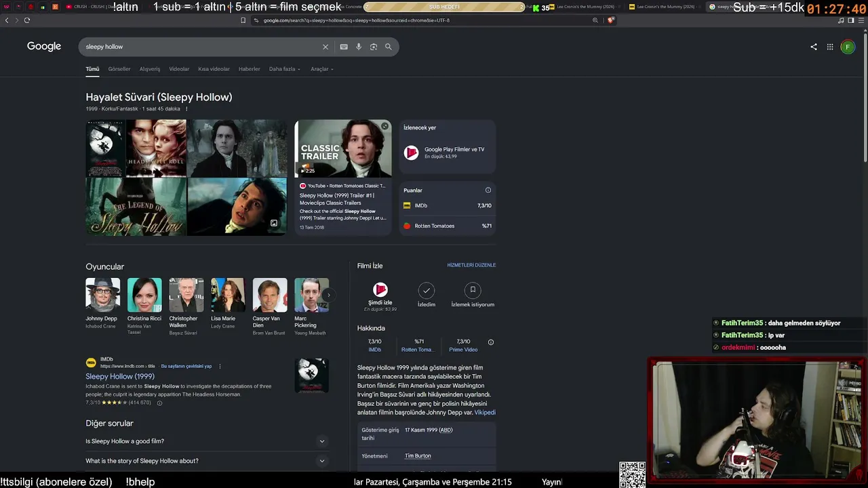The width and height of the screenshot is (868, 488).
Task: Select Christopher Walken cast card
Action: click(186, 306)
